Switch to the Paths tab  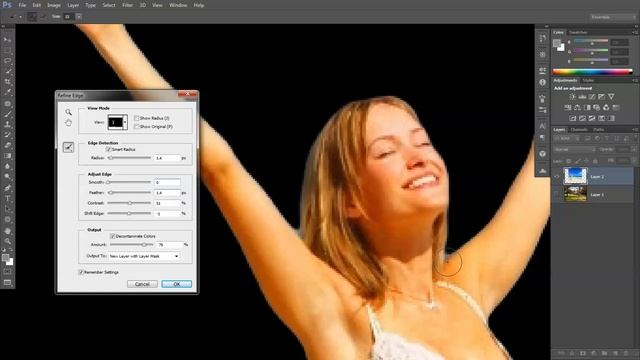598,129
